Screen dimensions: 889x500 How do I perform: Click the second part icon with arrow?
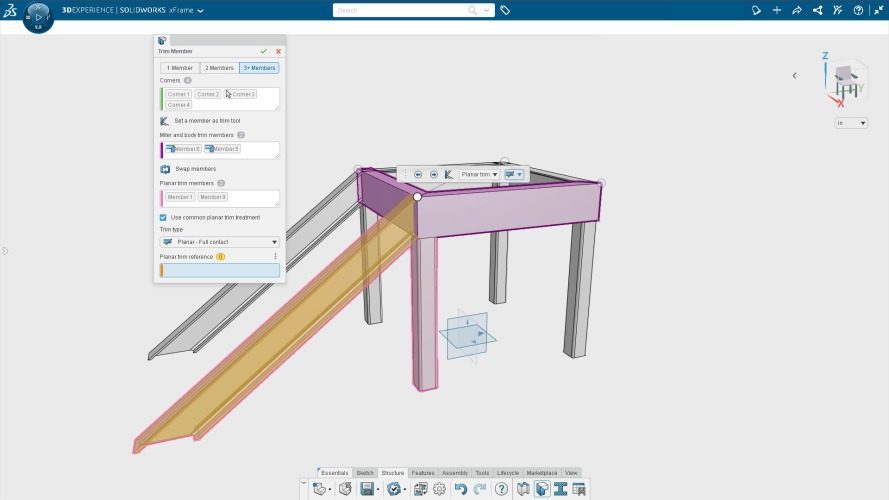click(x=345, y=489)
